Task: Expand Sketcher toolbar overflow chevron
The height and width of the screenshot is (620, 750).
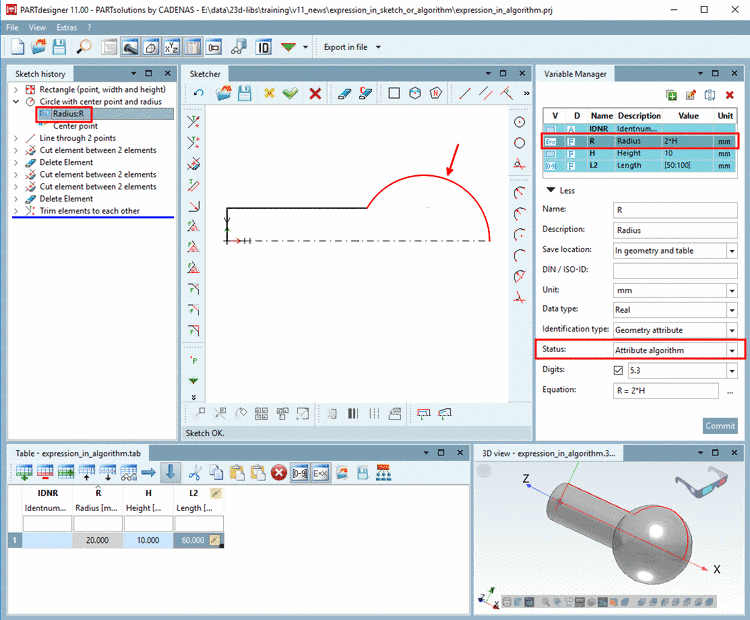Action: [x=526, y=93]
